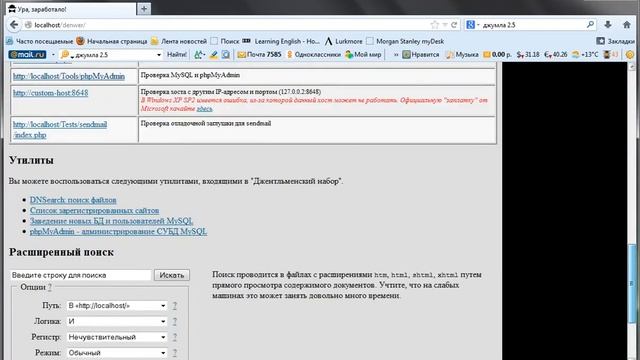Image resolution: width=640 pixels, height=360 pixels.
Task: Open Почта 7585 mail button
Action: (x=259, y=54)
